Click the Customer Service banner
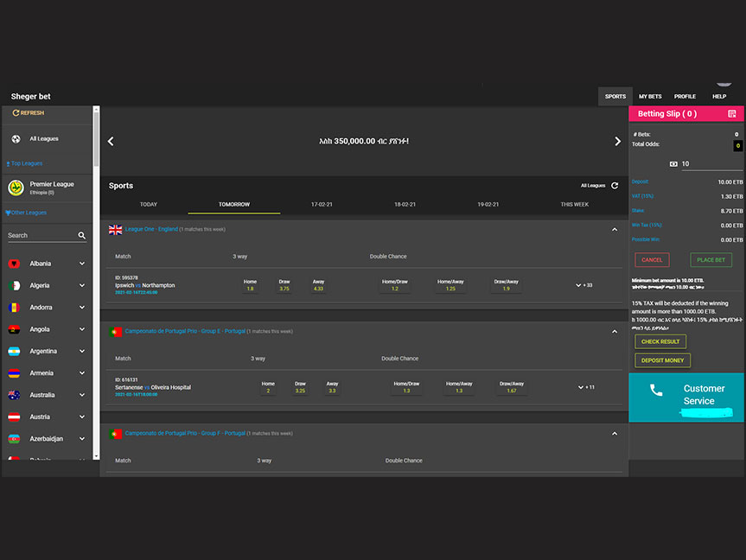Screen dimensions: 746x560 click(686, 398)
